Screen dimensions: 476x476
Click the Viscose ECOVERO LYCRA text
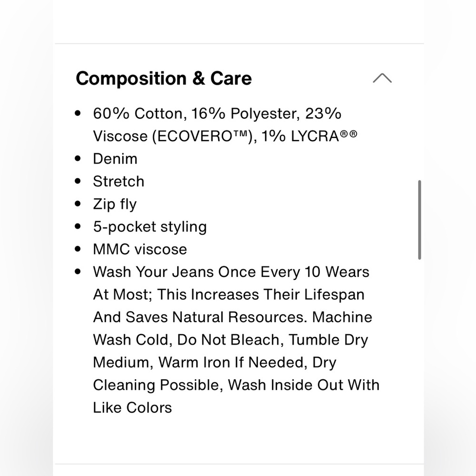click(x=225, y=136)
